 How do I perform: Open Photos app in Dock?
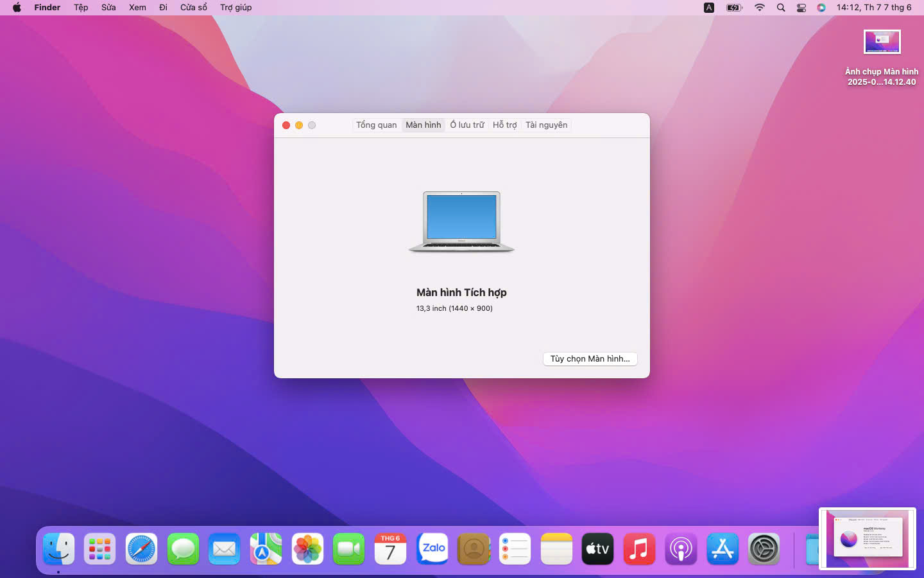point(307,549)
